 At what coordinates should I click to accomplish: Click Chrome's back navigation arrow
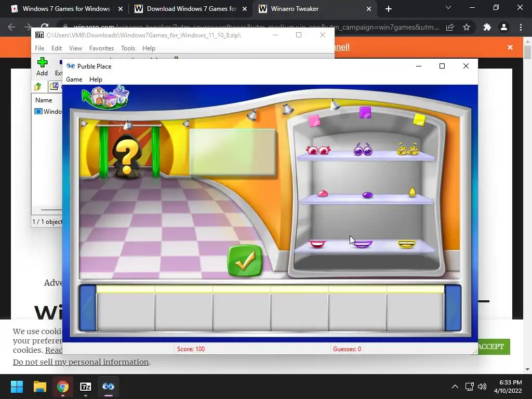tap(11, 27)
